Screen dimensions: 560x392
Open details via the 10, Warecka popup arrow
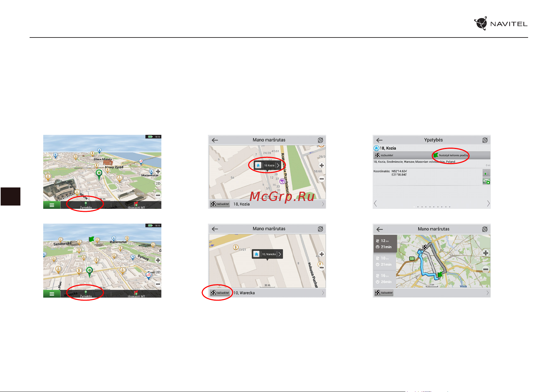[280, 254]
